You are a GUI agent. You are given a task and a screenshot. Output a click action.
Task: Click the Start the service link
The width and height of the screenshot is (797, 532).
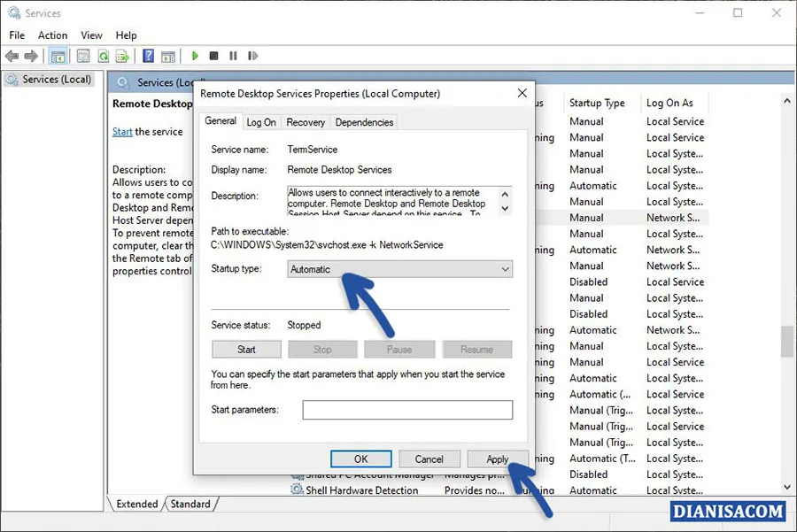coord(122,131)
